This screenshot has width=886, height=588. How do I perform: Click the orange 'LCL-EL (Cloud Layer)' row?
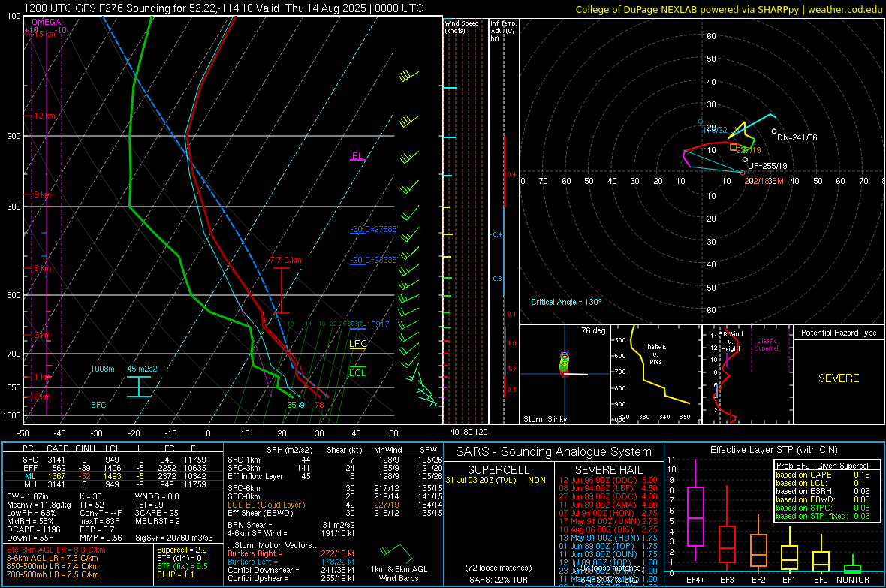tap(335, 505)
